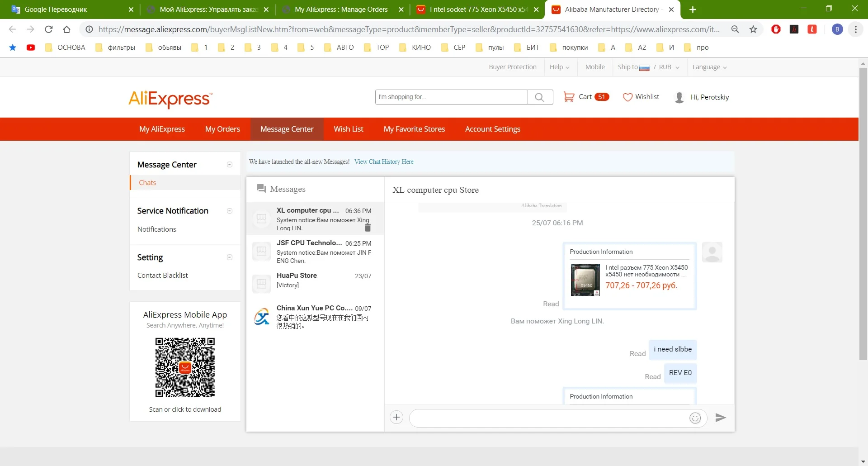Click the Xeon X5450 product thumbnail image
Image resolution: width=868 pixels, height=466 pixels.
click(585, 280)
